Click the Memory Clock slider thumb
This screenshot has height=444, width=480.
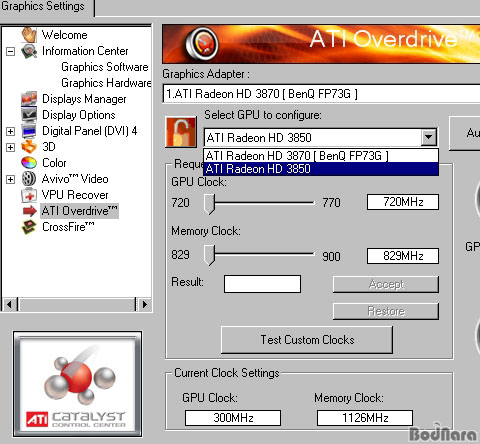point(209,255)
